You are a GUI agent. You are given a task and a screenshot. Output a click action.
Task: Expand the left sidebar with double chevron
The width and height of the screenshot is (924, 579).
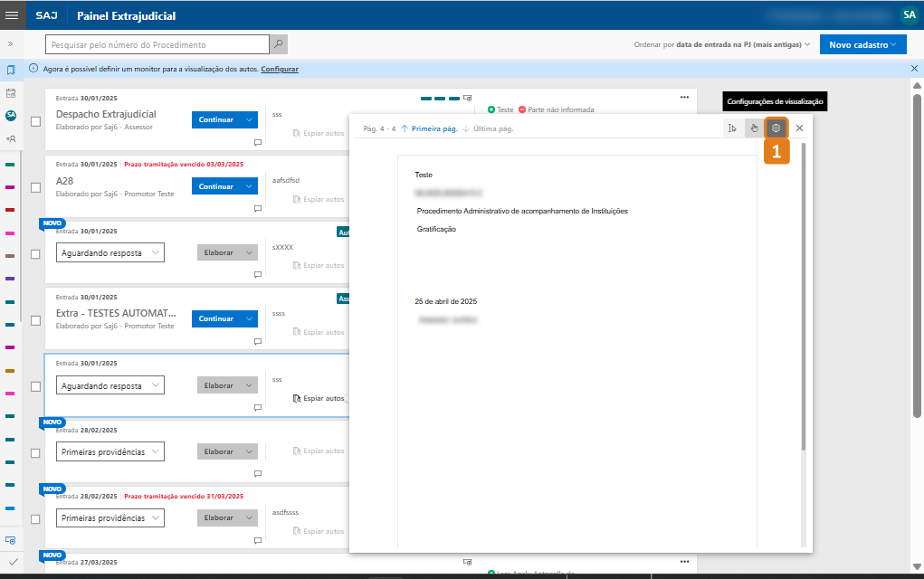tap(11, 43)
